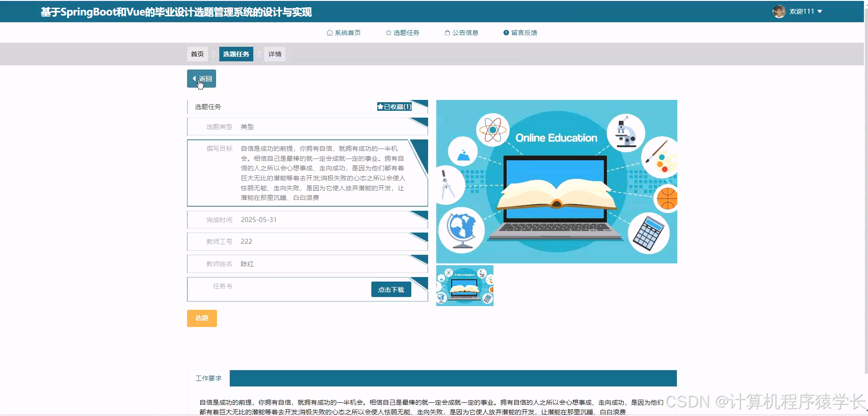Click the exclamation icon beside 留言反馈
This screenshot has height=416, width=868.
click(506, 33)
